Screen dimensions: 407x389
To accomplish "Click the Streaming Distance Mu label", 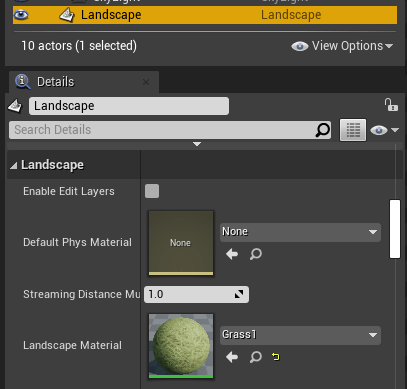I will [x=81, y=294].
